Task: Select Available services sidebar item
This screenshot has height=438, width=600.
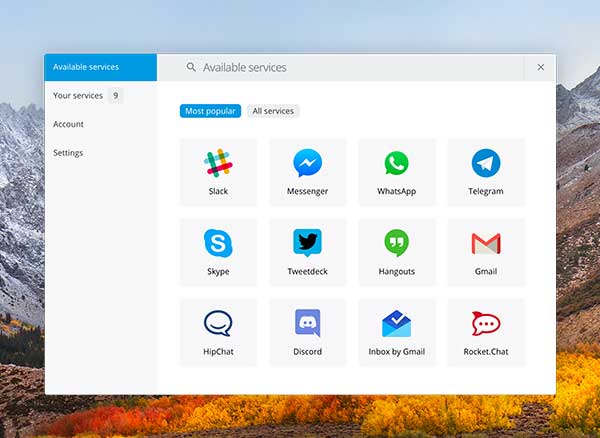Action: 101,67
